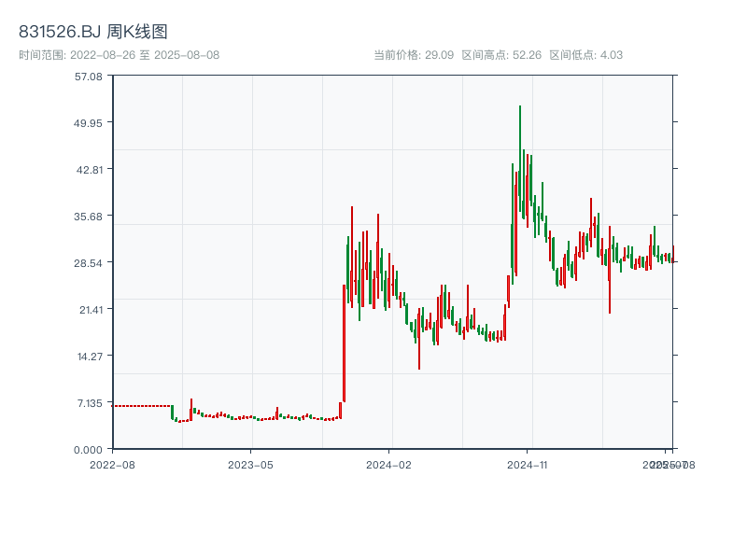Click y-axis label 28.54
The width and height of the screenshot is (747, 560).
pos(88,263)
